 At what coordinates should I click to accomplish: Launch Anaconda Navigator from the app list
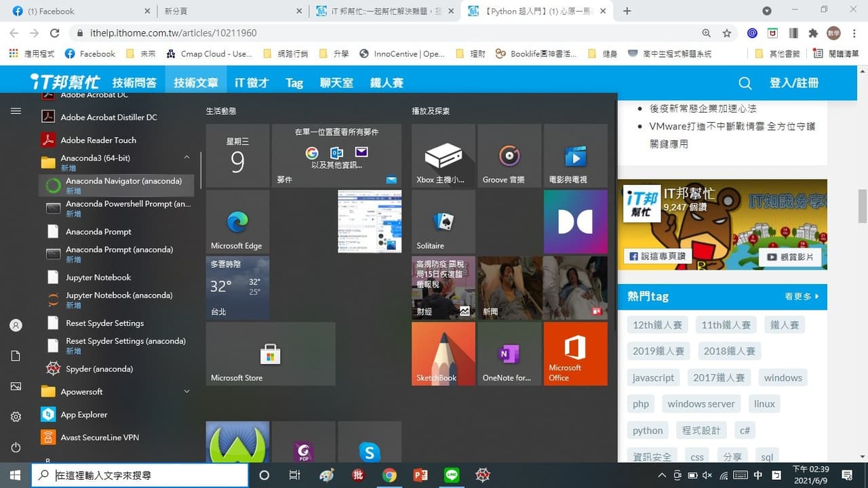pos(117,185)
